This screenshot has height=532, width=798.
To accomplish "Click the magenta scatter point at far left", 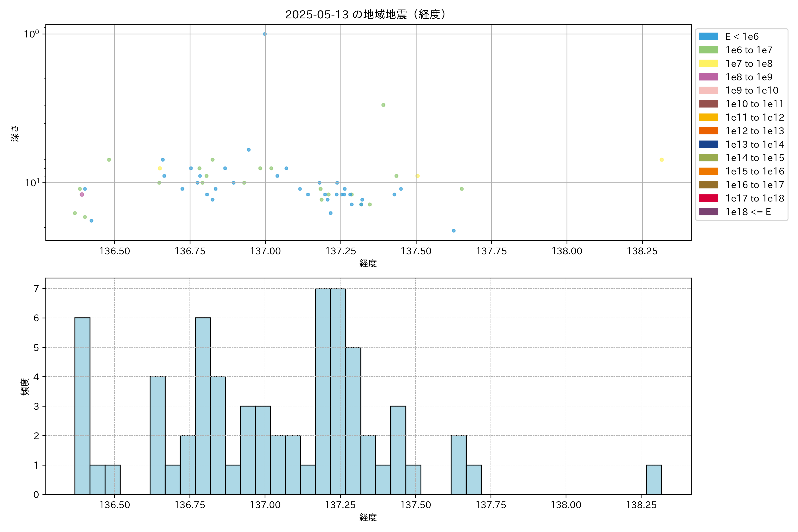I will (x=82, y=194).
